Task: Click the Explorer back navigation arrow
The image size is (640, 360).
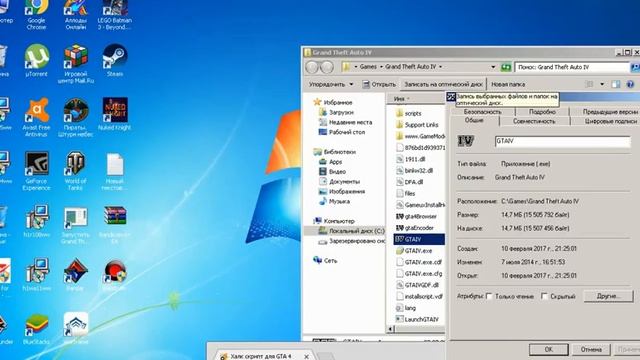Action: (312, 67)
